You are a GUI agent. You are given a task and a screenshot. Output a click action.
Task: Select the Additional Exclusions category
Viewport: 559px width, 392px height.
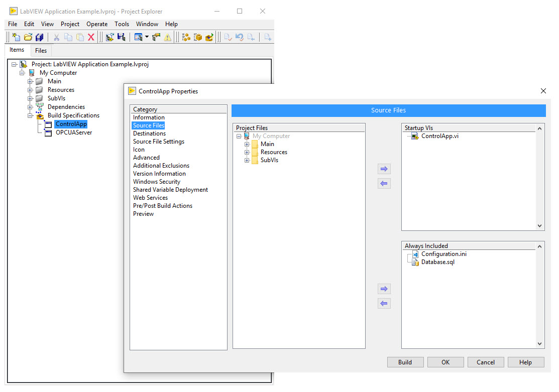pyautogui.click(x=161, y=166)
